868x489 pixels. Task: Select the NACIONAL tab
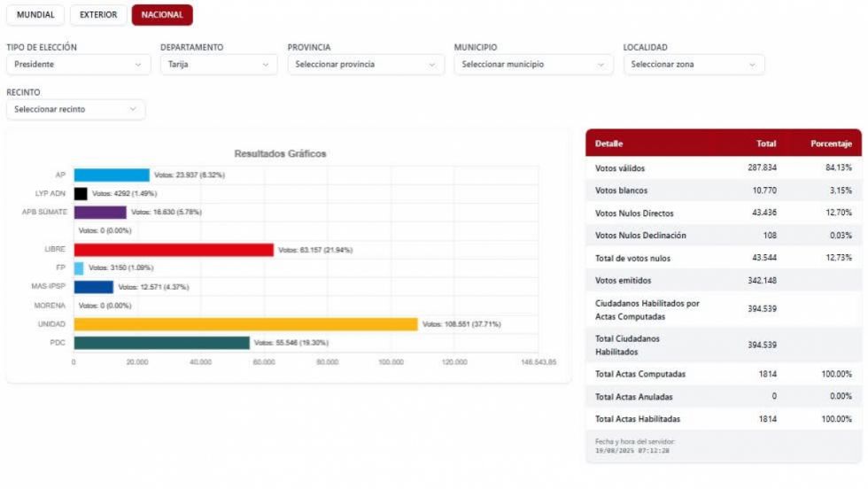point(162,15)
